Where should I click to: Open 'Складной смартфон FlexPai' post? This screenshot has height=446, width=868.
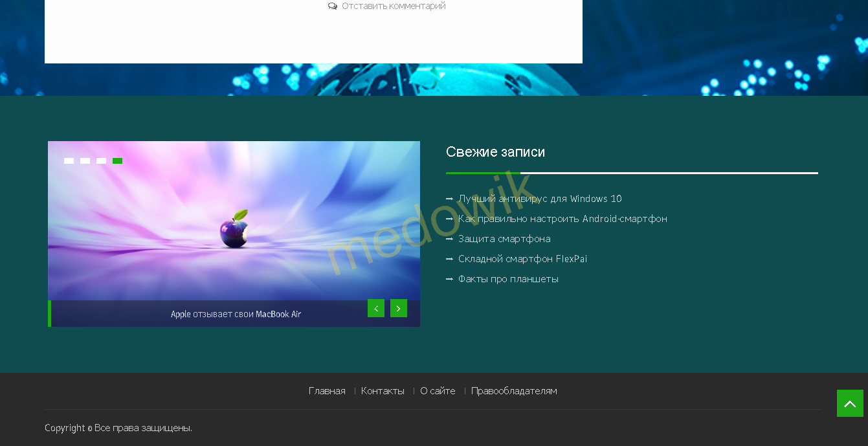click(522, 259)
